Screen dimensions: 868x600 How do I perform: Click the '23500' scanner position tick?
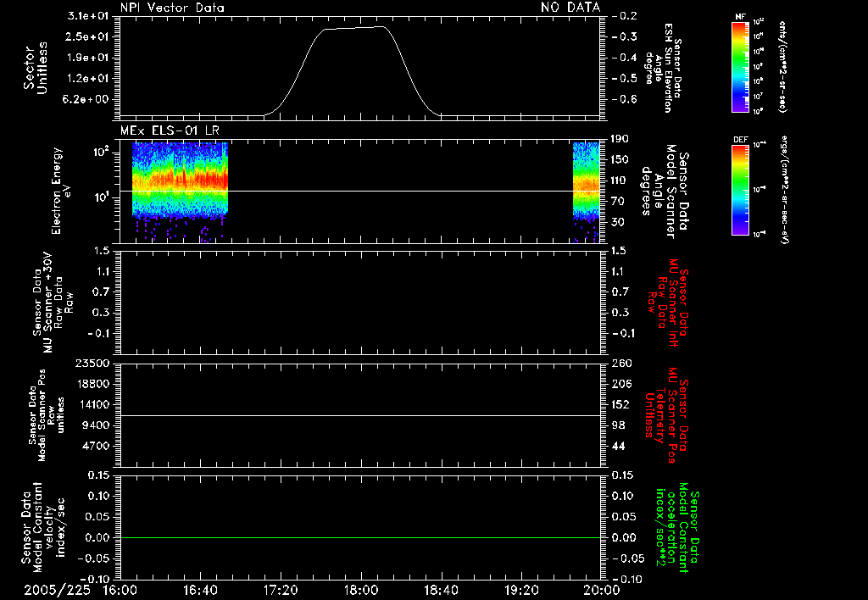click(92, 364)
